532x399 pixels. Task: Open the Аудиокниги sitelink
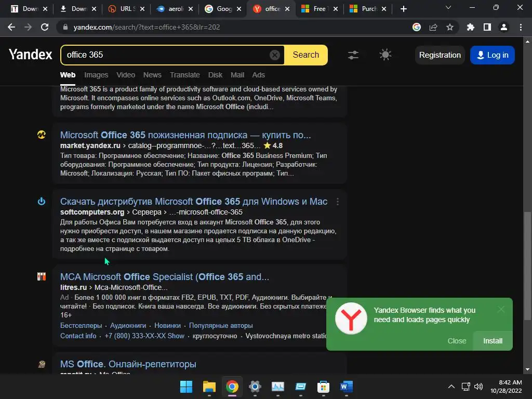128,325
